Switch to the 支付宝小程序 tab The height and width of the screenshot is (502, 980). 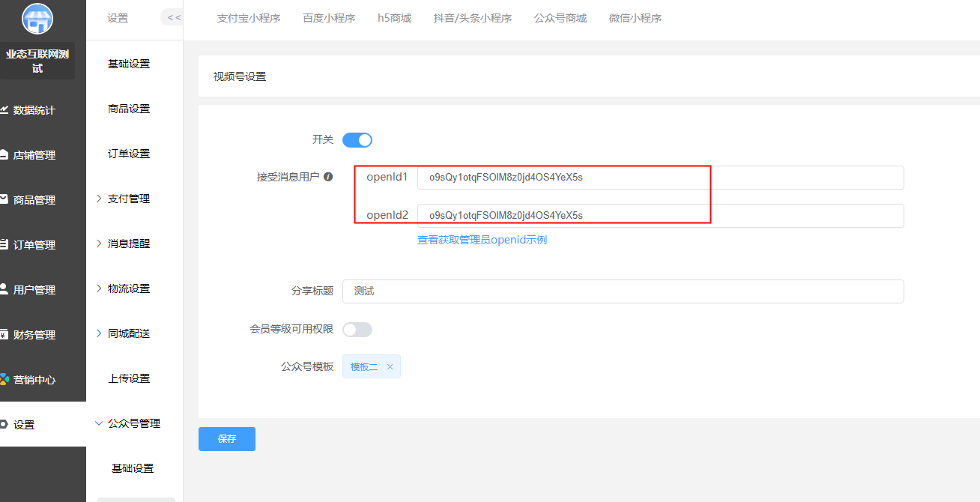pyautogui.click(x=249, y=18)
